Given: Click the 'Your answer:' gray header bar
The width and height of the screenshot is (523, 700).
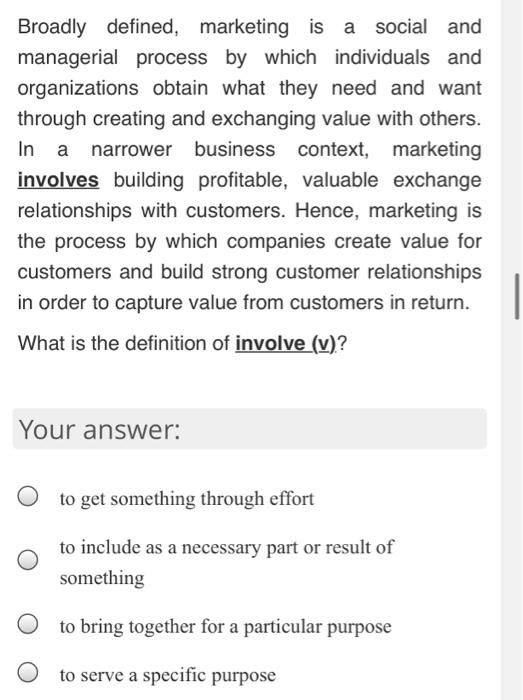Looking at the screenshot, I should pos(250,429).
